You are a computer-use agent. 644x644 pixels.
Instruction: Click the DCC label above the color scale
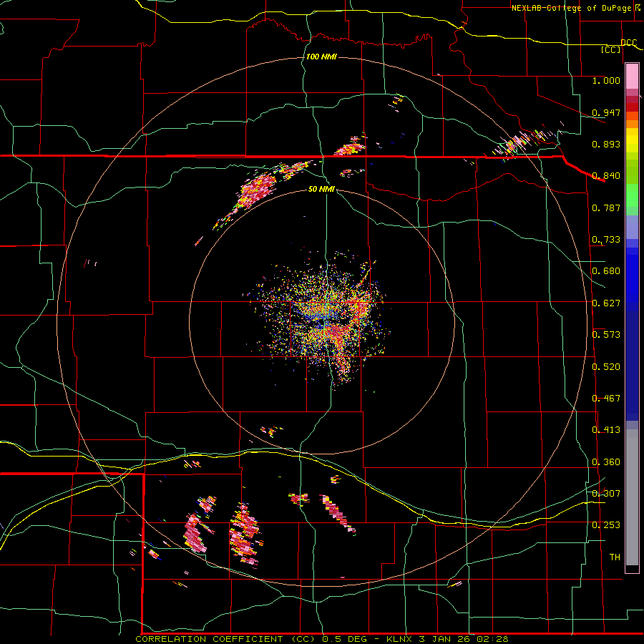[x=628, y=42]
